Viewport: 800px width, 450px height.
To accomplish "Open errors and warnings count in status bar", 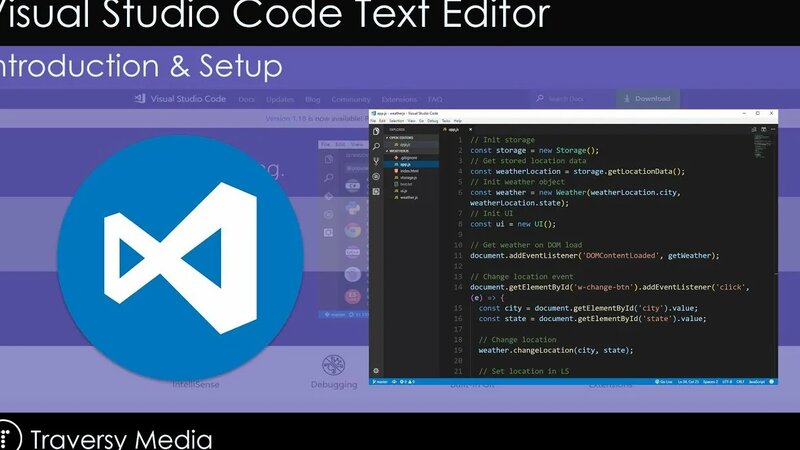I will click(407, 382).
